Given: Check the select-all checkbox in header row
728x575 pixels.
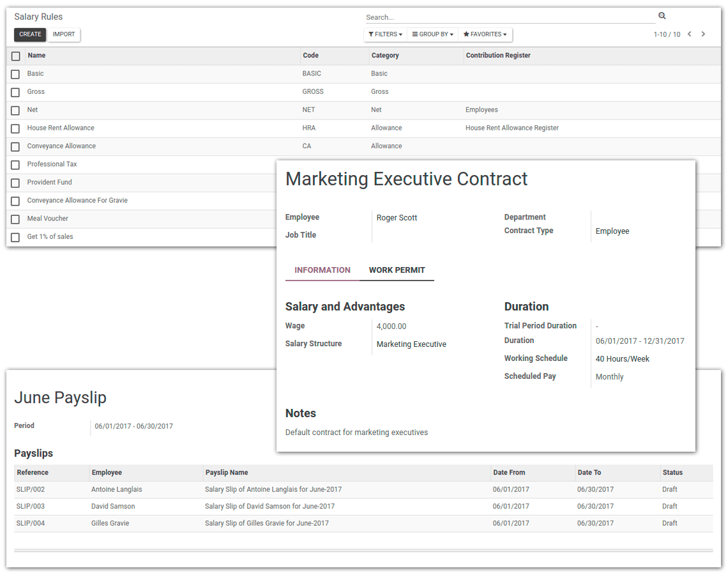Looking at the screenshot, I should (x=15, y=56).
